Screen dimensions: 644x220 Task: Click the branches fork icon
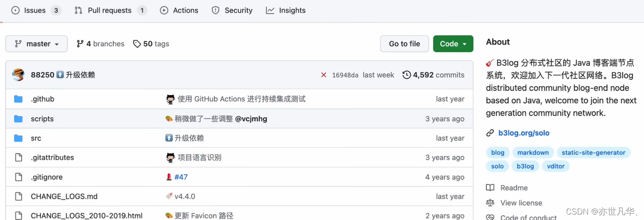tap(80, 44)
